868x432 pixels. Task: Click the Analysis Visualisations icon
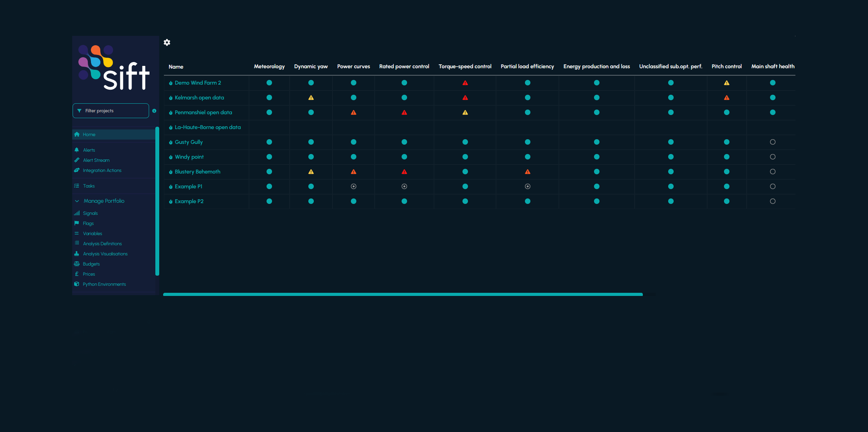77,254
